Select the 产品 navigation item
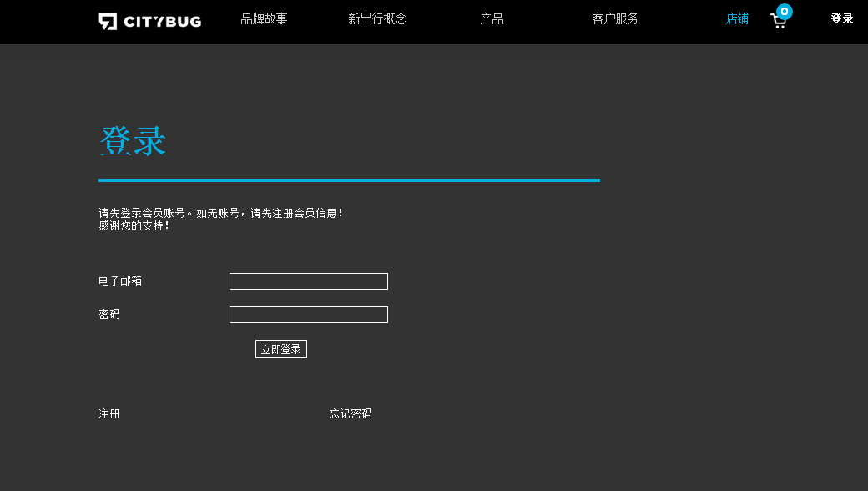Screen dimensions: 868x491 tap(492, 19)
